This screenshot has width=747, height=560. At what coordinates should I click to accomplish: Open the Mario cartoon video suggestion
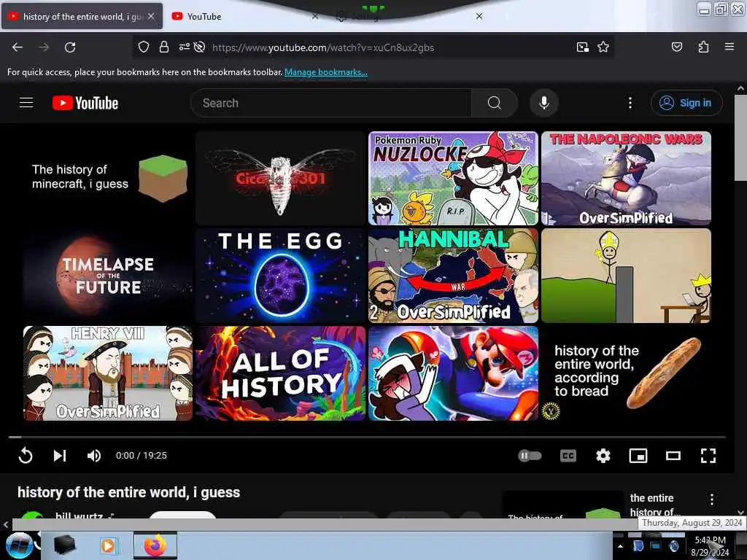(x=453, y=373)
